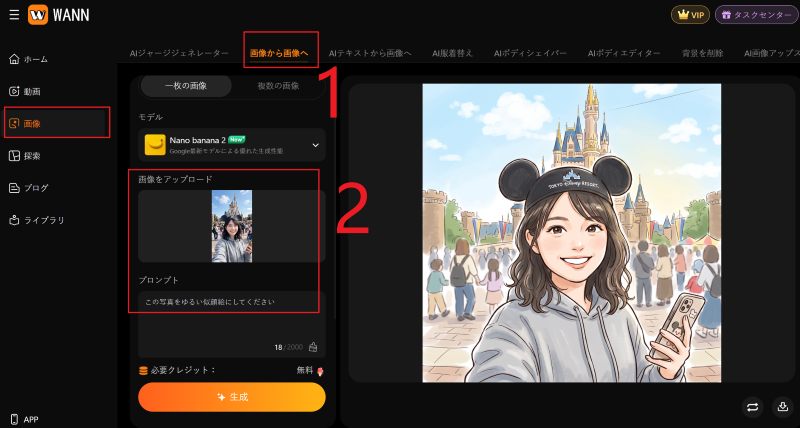The image size is (800, 428).
Task: Click the generated illustration preview
Action: 571,233
